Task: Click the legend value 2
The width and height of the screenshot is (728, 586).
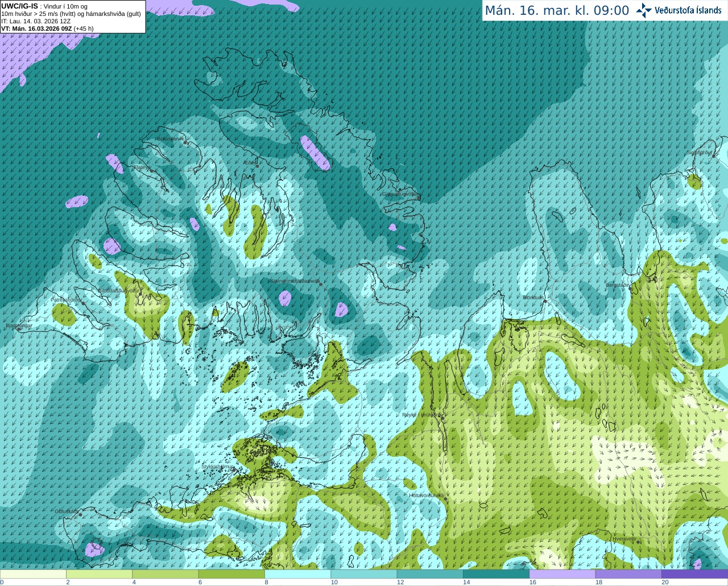Action: pyautogui.click(x=68, y=582)
